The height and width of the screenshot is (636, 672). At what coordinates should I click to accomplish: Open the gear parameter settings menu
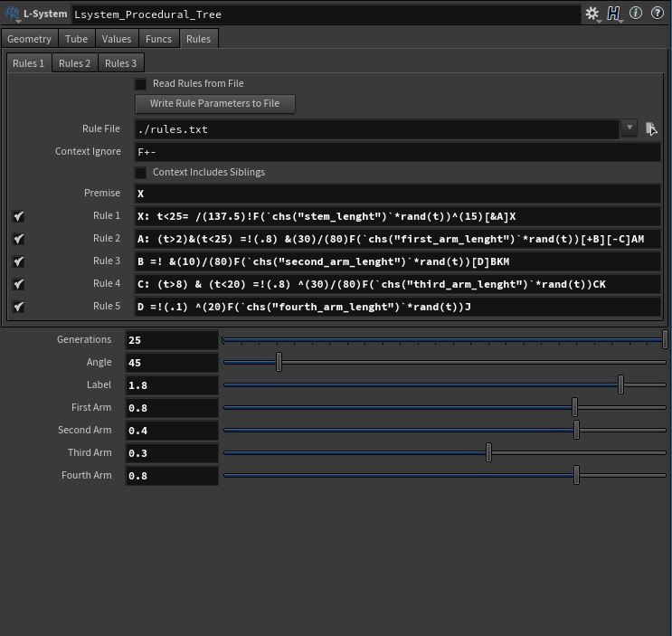(592, 14)
